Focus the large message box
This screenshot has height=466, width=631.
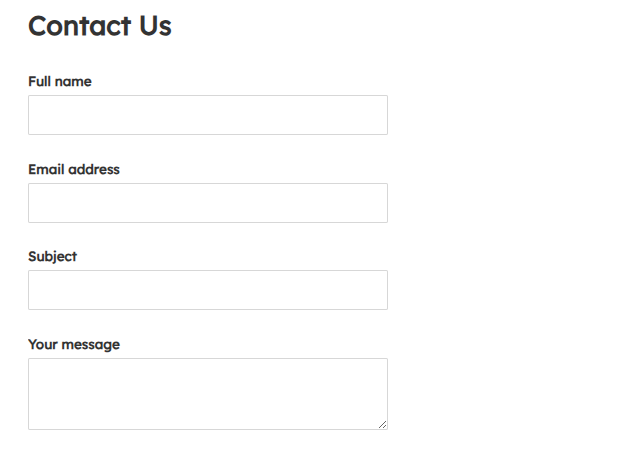click(x=207, y=393)
